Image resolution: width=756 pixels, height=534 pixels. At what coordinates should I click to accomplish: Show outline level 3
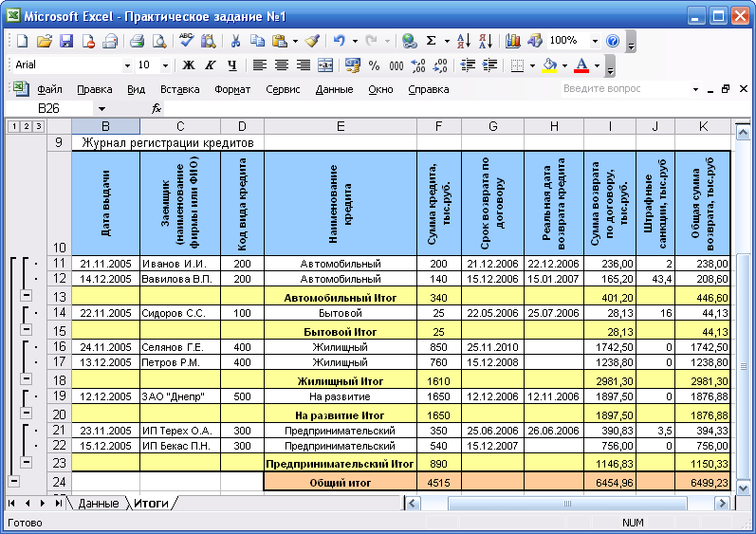(x=38, y=126)
